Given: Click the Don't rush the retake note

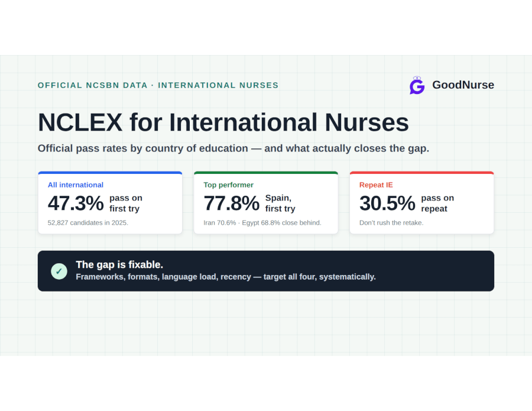Looking at the screenshot, I should [x=391, y=222].
